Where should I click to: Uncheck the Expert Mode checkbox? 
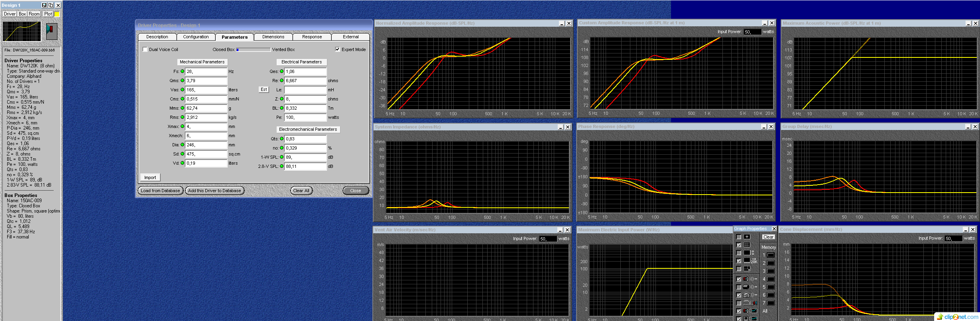(338, 49)
